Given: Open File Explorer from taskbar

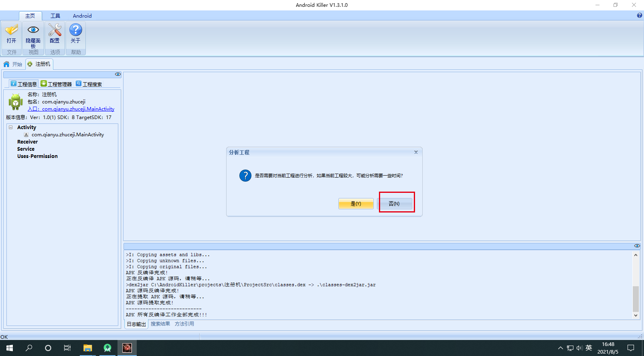Looking at the screenshot, I should 87,348.
